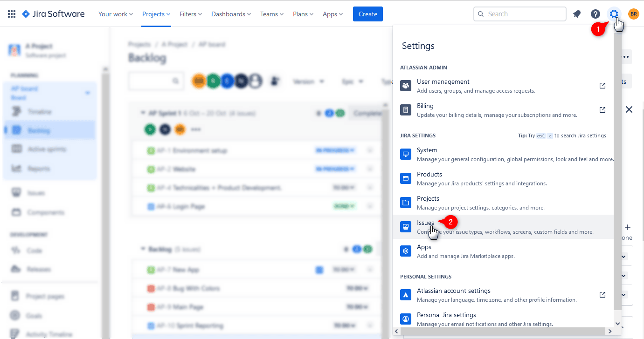Open the AP board switcher in sidebar
Screen dimensions: 644x339
pos(49,93)
